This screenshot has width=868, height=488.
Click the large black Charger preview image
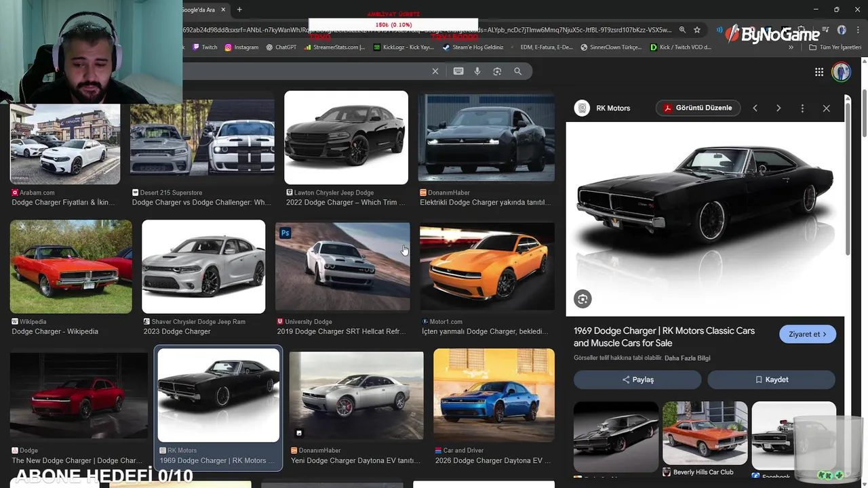(705, 219)
